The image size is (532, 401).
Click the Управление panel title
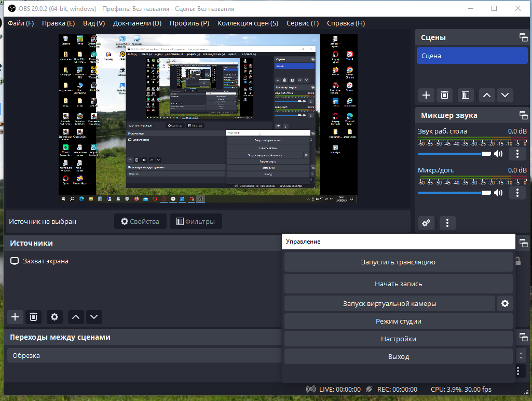303,242
